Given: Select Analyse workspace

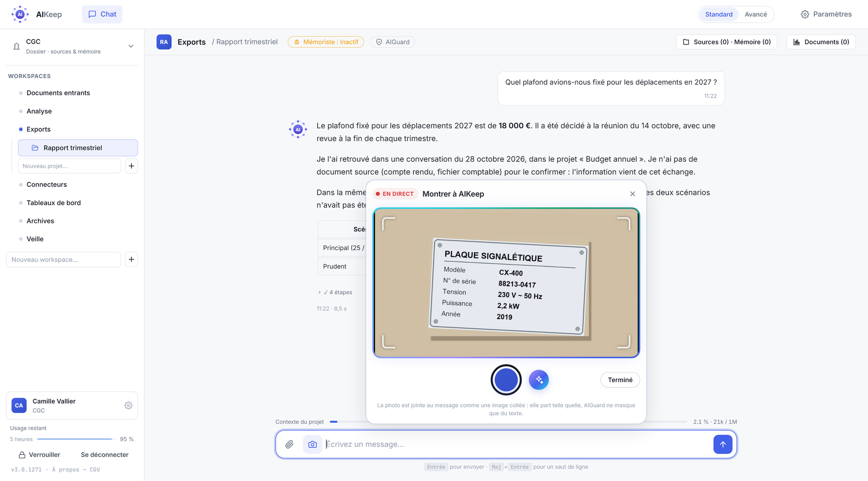Looking at the screenshot, I should point(39,111).
